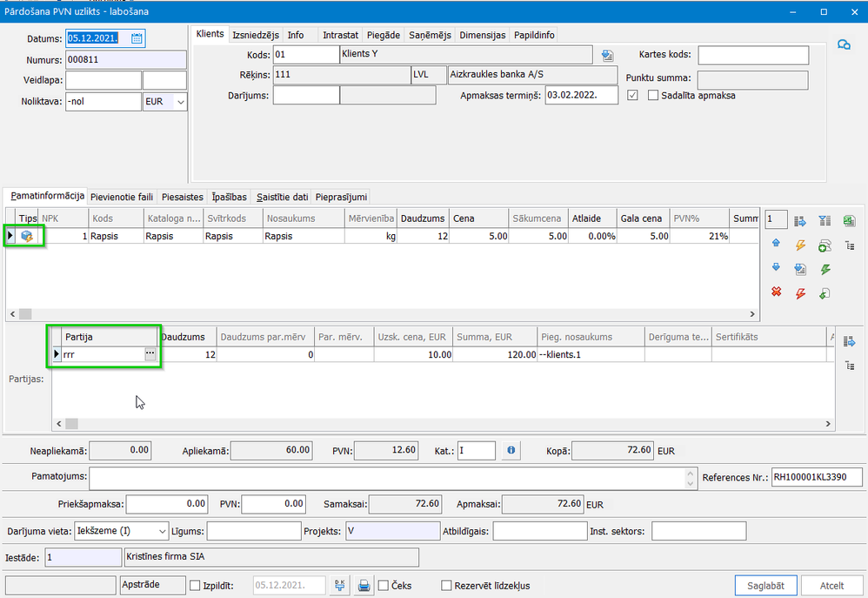Click the yellow lightning bolt icon
This screenshot has height=598, width=868.
point(801,245)
